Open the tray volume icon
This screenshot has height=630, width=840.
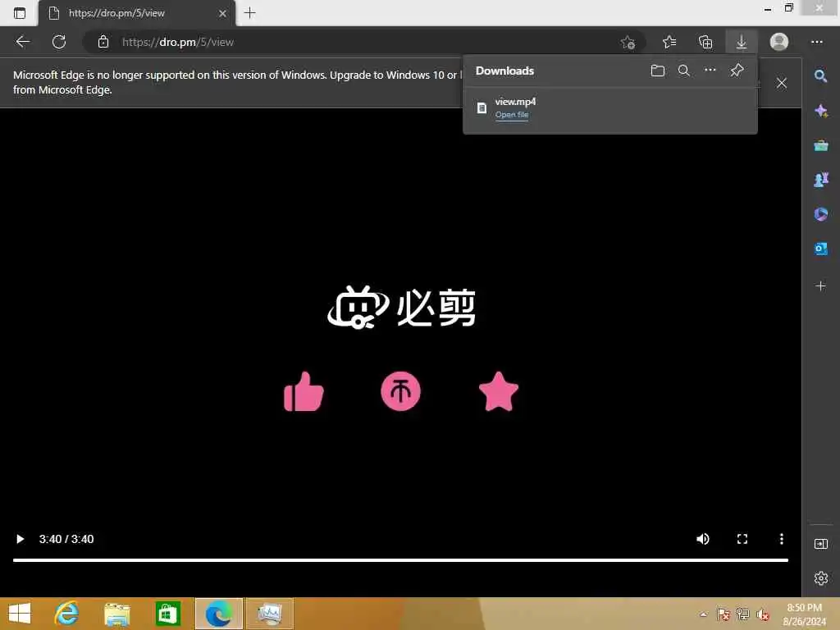(x=763, y=614)
